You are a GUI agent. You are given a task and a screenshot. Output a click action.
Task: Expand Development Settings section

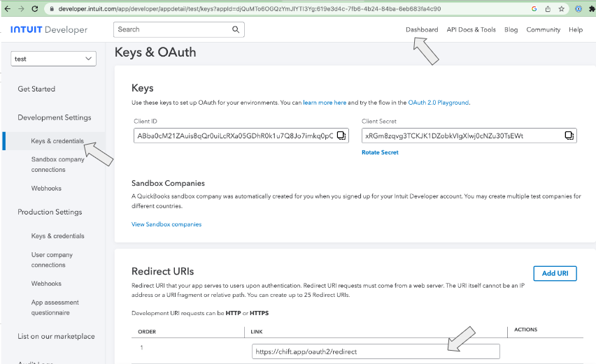(55, 117)
